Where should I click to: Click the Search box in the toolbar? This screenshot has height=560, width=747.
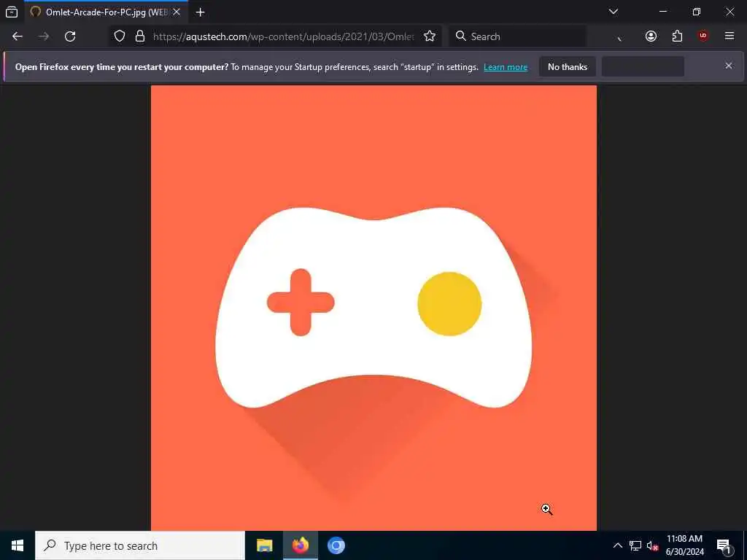518,36
